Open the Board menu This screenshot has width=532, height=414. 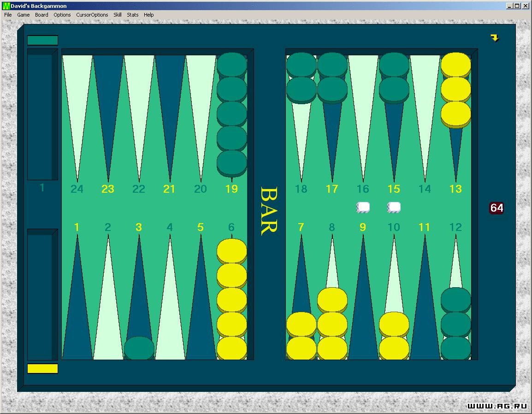(41, 15)
